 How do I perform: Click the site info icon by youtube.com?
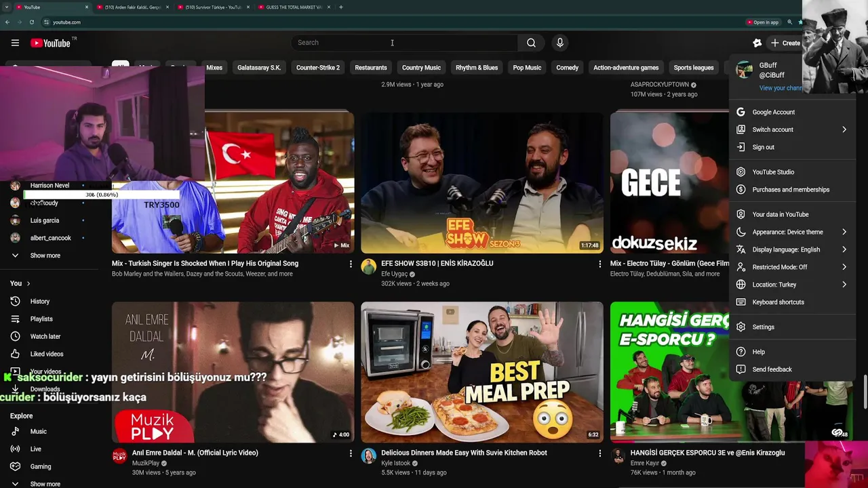[x=46, y=22]
